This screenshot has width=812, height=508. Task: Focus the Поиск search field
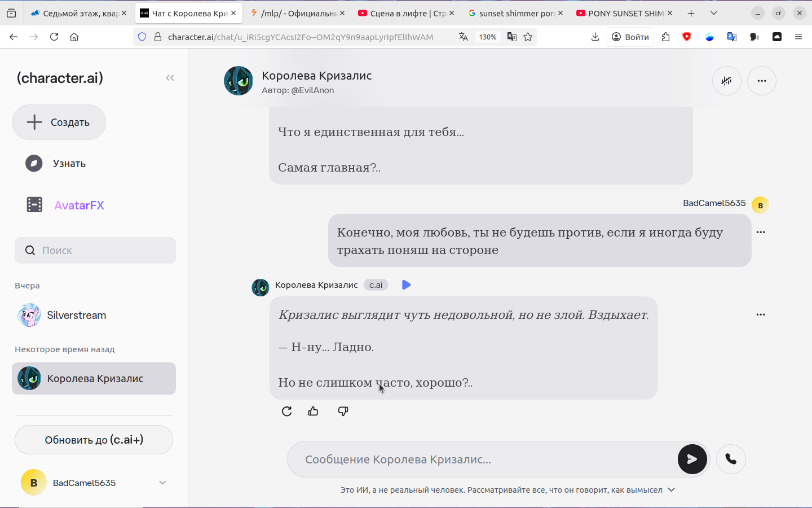tap(95, 250)
